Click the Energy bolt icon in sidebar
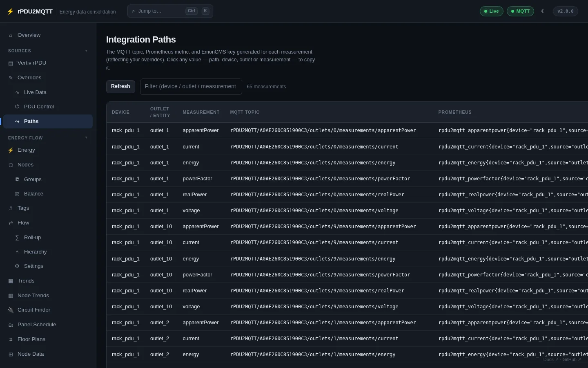588x368 pixels. [11, 150]
